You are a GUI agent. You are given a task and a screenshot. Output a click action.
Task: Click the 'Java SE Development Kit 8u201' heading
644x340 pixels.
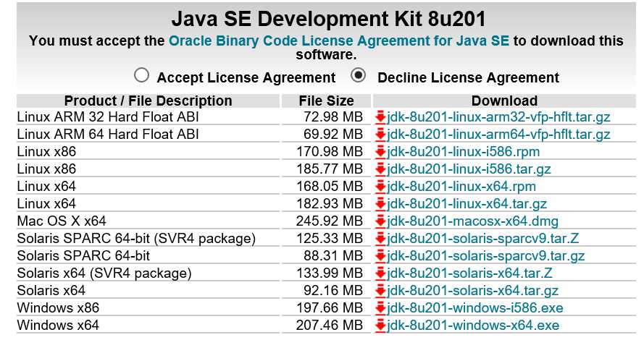[329, 19]
